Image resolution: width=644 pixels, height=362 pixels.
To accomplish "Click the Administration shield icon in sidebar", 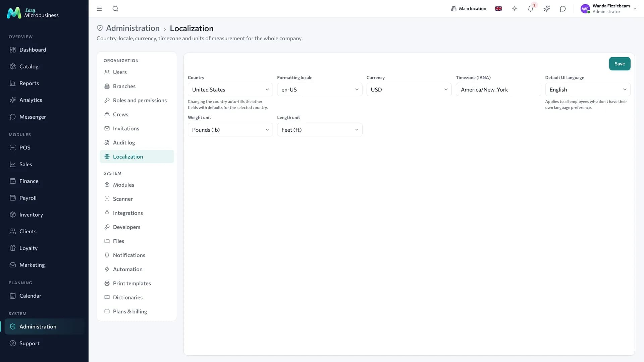I will point(13,326).
